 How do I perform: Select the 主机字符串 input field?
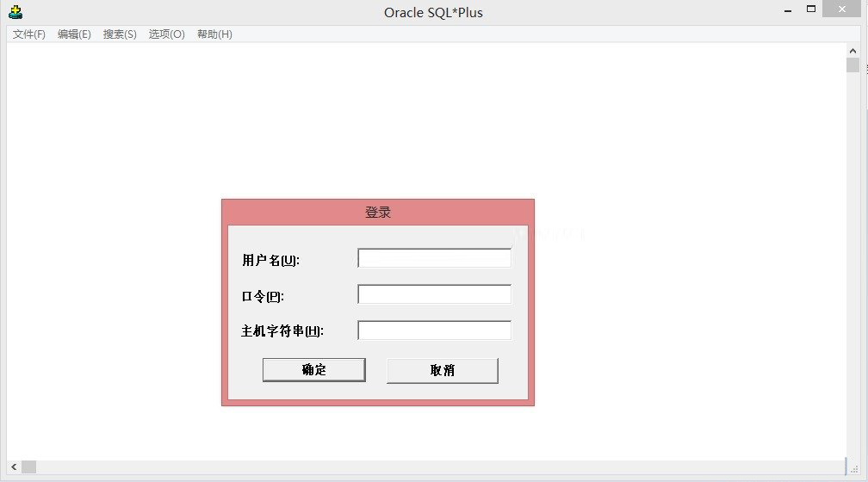[x=435, y=331]
